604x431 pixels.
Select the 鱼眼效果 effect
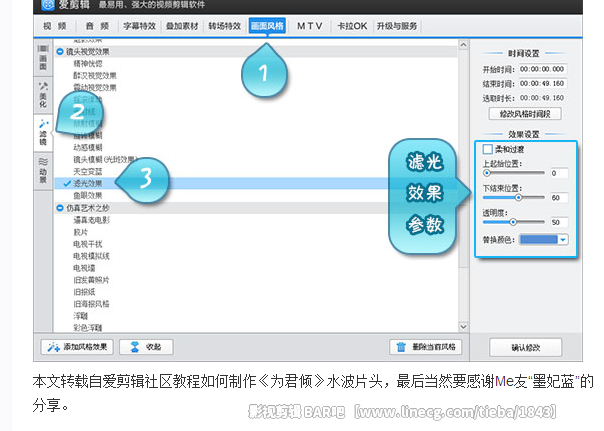88,195
